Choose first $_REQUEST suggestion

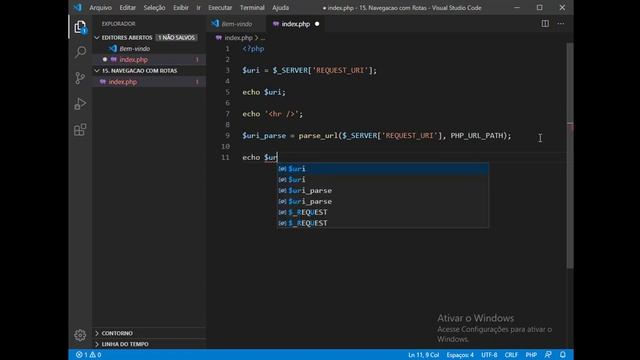(x=383, y=212)
